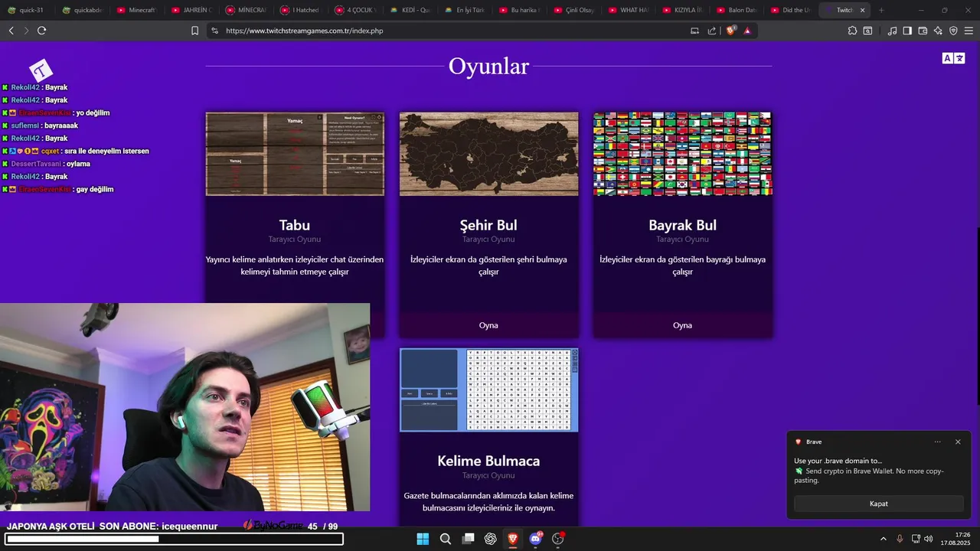Open the Brave main hamburger menu
Viewport: 980px width, 551px height.
(969, 31)
